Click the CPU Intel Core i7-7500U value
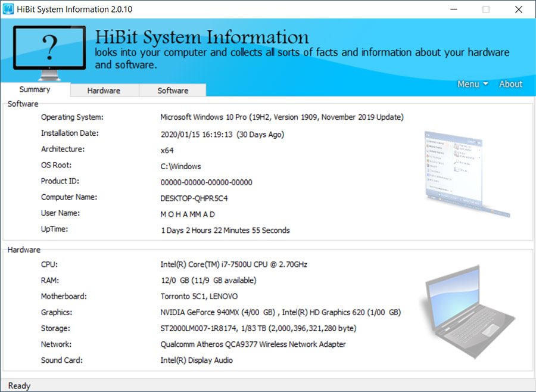 [233, 265]
